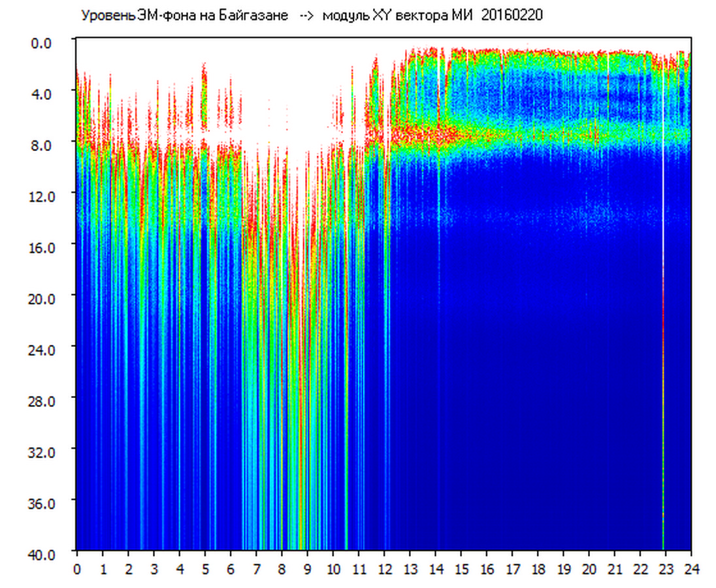The image size is (716, 588).
Task: Click the chart title text about Байгазан
Action: coord(184,16)
